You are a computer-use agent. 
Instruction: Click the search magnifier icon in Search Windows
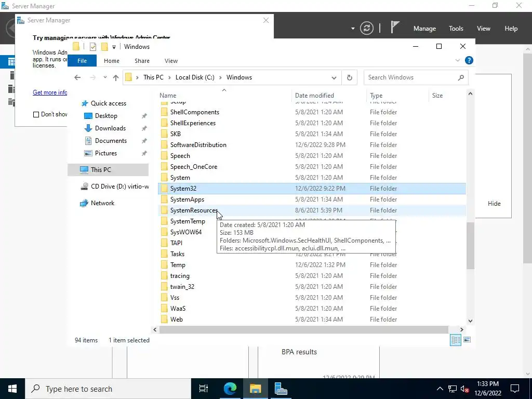click(461, 77)
